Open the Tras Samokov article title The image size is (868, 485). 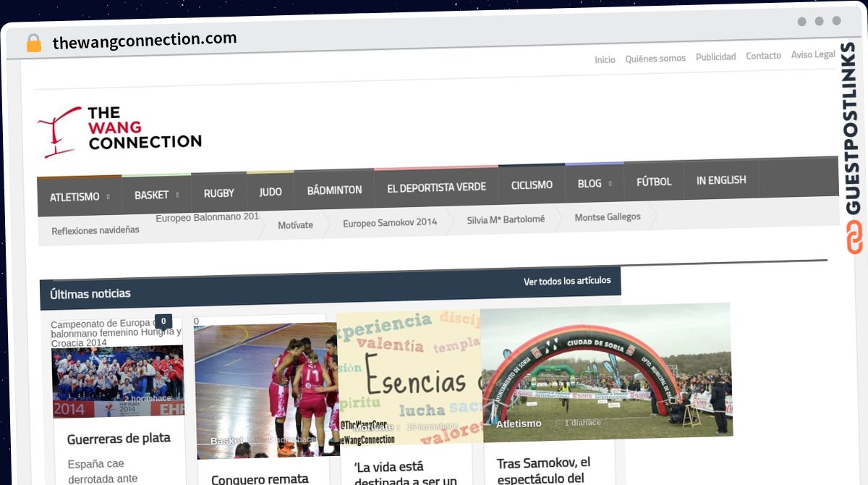click(544, 470)
